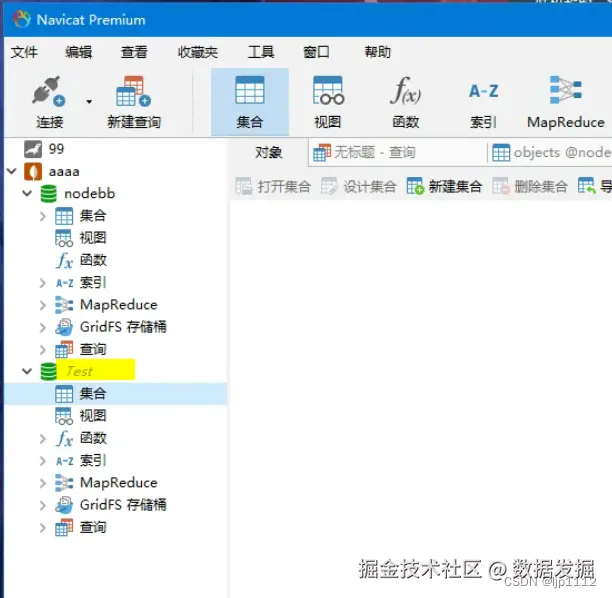Select the MapReduce label under nodebb

coord(119,305)
